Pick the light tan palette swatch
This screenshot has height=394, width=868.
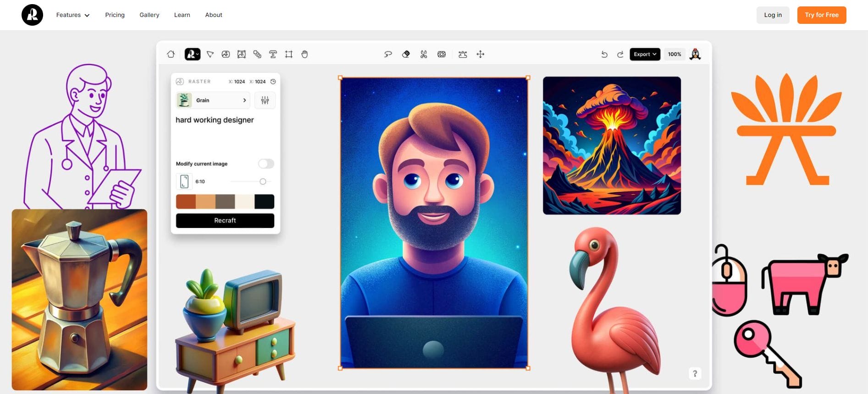205,202
